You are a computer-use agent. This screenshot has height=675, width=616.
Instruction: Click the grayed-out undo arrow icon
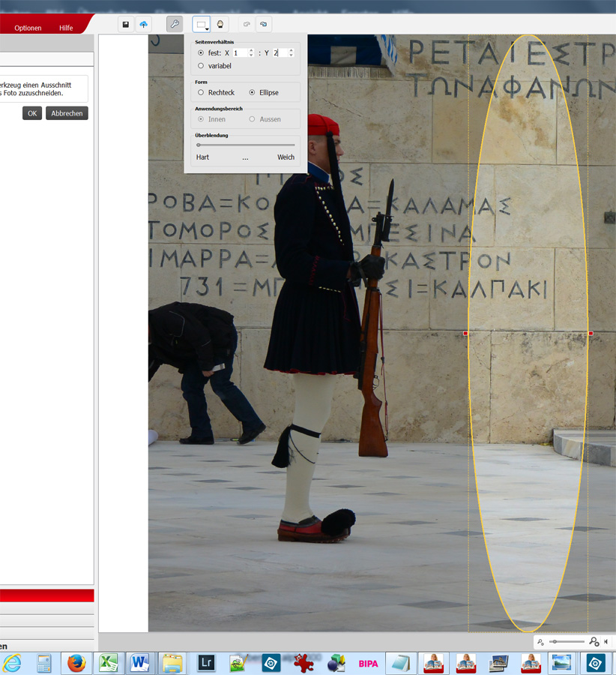[x=247, y=25]
